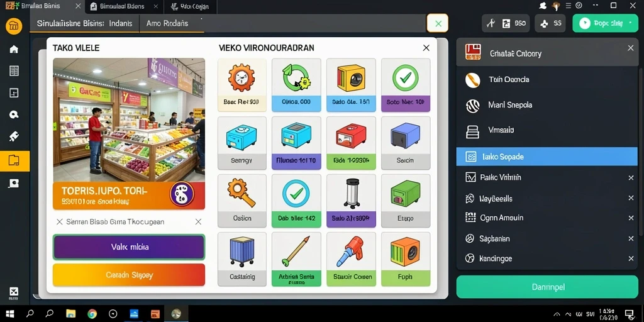Toggle the green checkmark Soto tile
Screen dimensions: 644x322
click(x=406, y=85)
